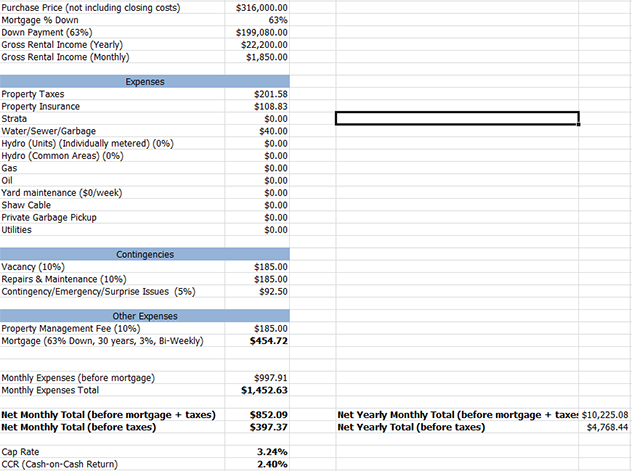Select the Net Monthly before taxes value $397.37

point(268,427)
